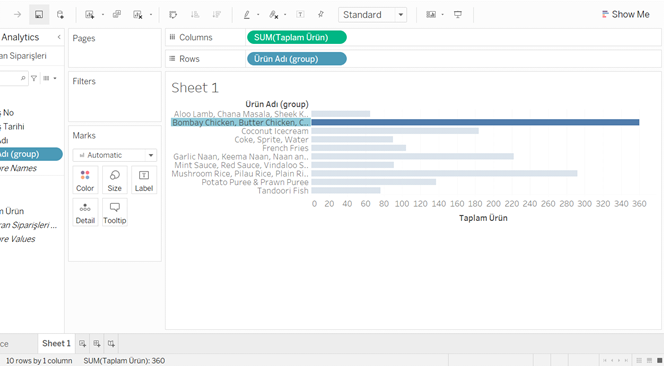
Task: Click the data pane search field
Action: 14,78
